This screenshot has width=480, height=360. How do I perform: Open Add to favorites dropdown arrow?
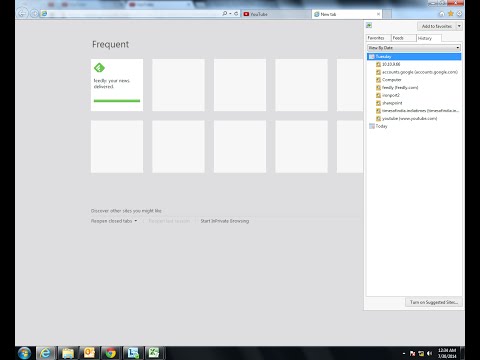(459, 26)
